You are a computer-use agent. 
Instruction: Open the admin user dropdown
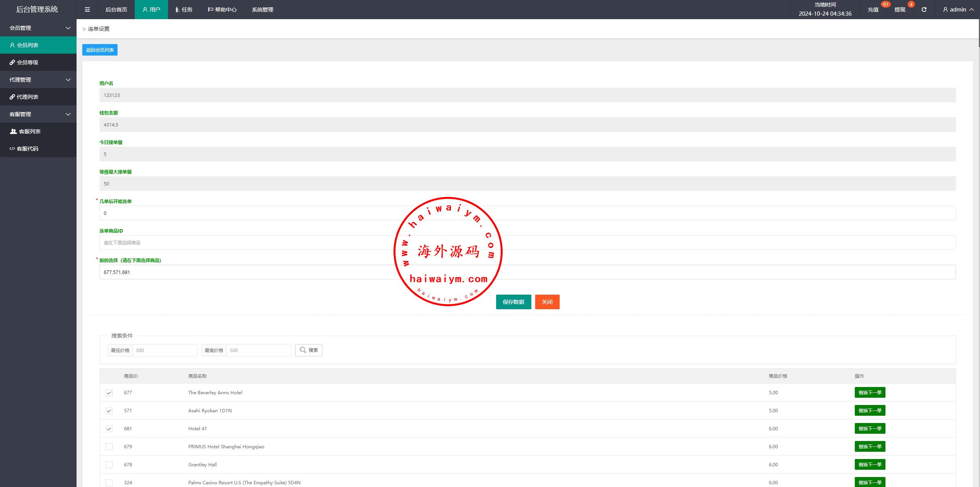[958, 10]
